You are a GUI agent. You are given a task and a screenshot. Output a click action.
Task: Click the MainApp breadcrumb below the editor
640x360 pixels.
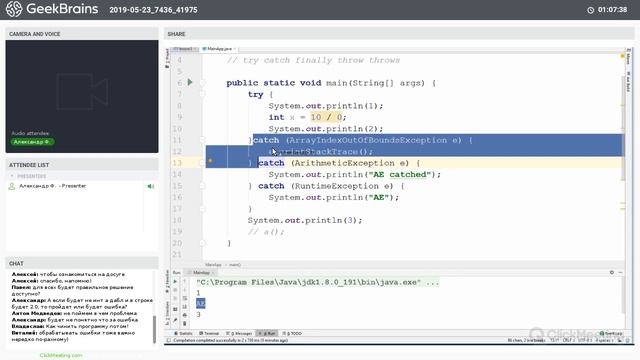tap(213, 265)
